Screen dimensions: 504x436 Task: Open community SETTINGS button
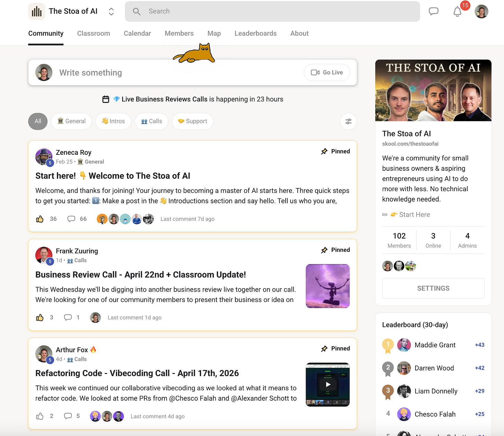point(433,288)
